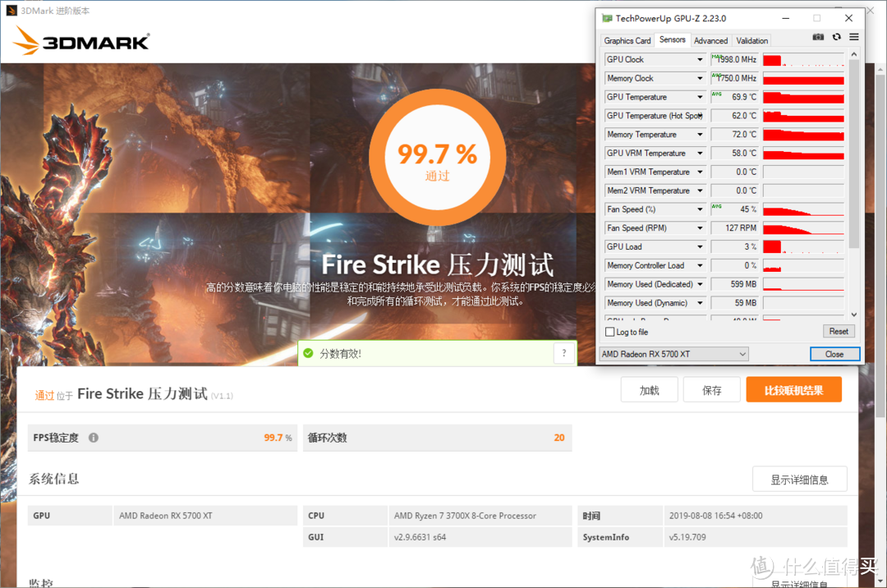Click the 99.7 % result circle
Viewport: 887px width, 588px height.
(437, 157)
